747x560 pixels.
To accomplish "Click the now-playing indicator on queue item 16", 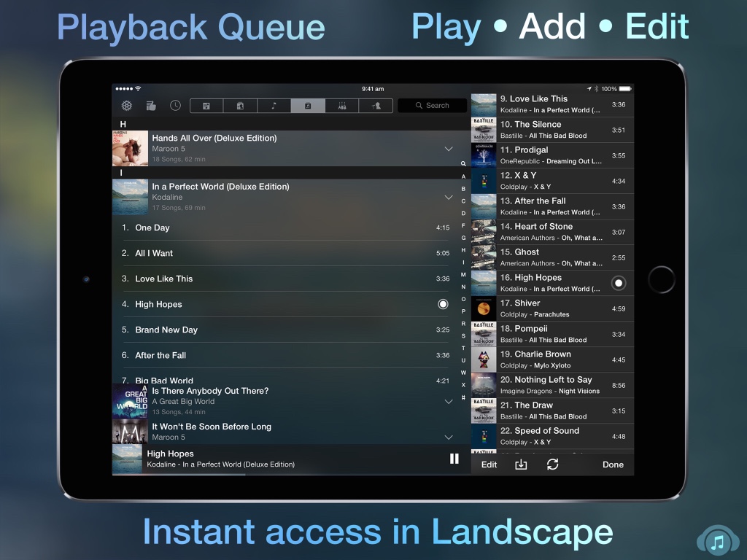I will tap(619, 284).
